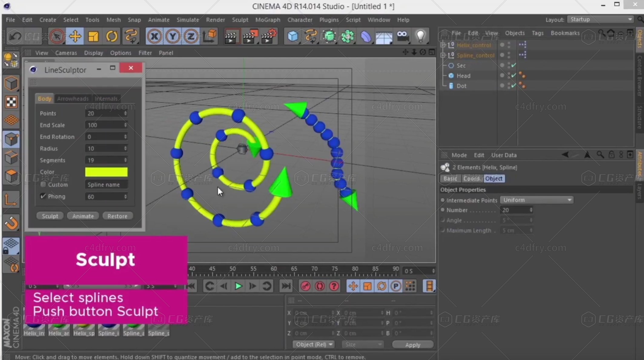The image size is (644, 360).
Task: Adjust Segments value stepper arrows
Action: click(125, 160)
